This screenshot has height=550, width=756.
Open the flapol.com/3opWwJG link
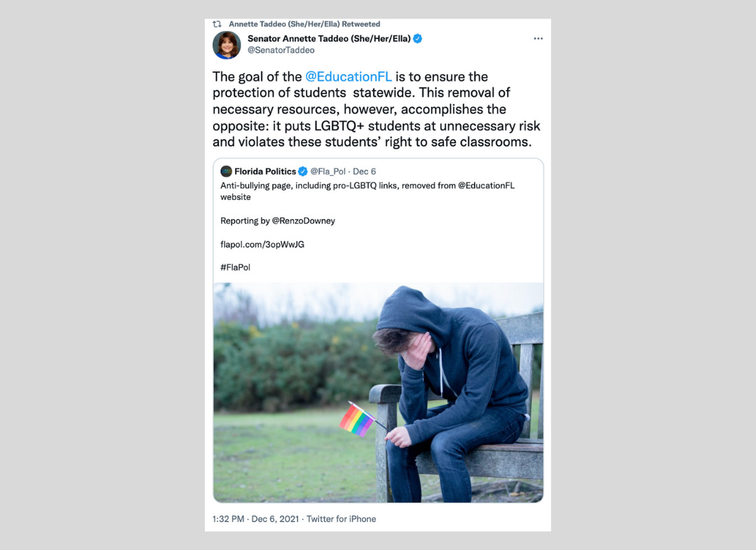[x=263, y=245]
